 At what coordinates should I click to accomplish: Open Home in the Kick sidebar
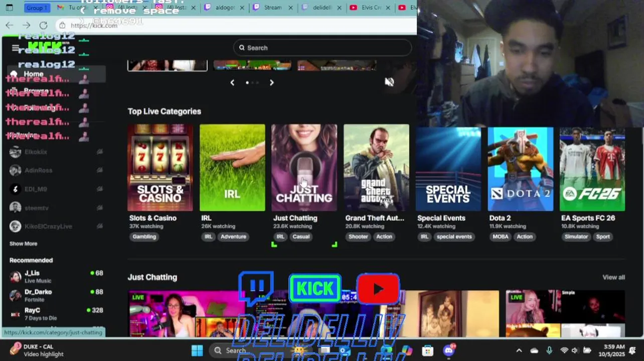56,74
